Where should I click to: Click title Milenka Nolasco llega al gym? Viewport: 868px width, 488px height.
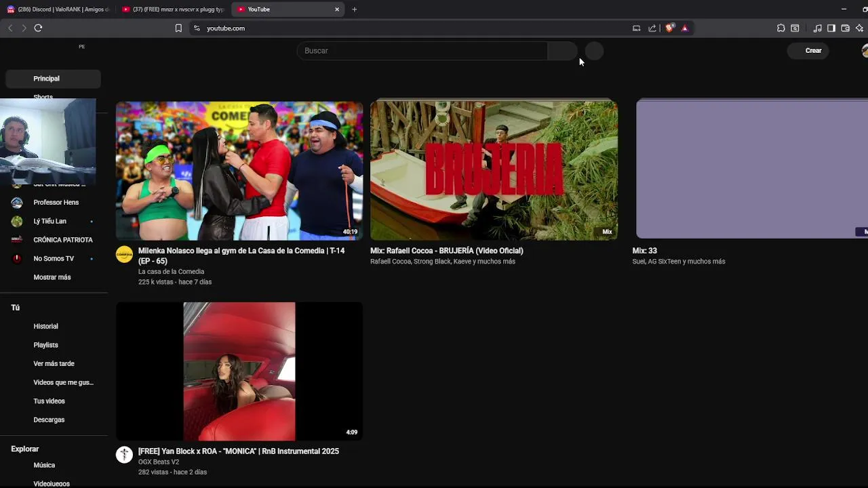(x=241, y=256)
